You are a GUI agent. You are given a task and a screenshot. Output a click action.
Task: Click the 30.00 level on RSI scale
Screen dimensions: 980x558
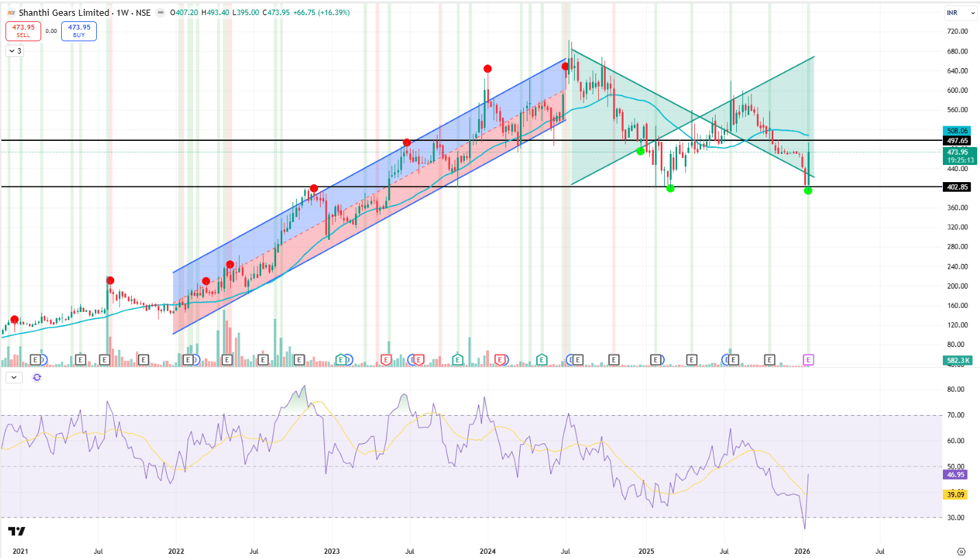[957, 517]
